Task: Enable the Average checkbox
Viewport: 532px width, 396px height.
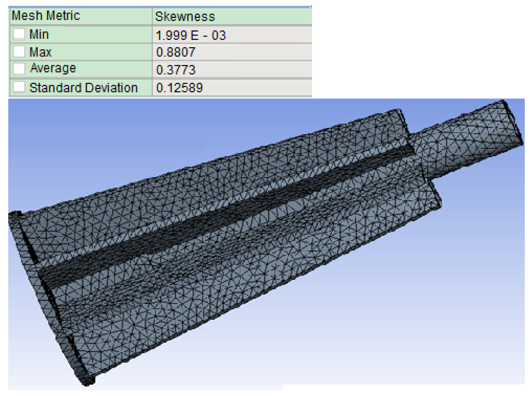Action: tap(19, 69)
